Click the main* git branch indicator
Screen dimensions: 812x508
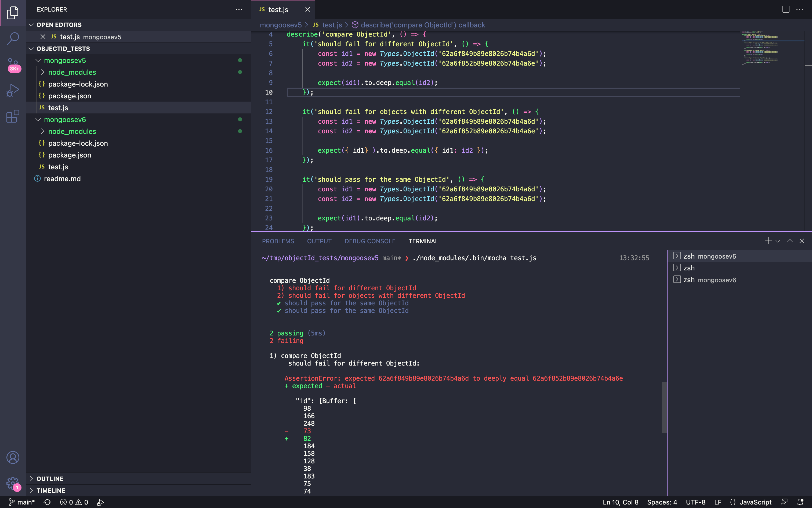[x=22, y=502]
